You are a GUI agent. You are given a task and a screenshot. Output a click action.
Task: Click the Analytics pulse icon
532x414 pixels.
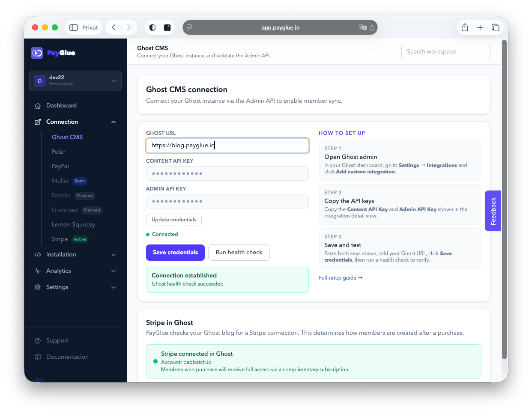pyautogui.click(x=38, y=271)
